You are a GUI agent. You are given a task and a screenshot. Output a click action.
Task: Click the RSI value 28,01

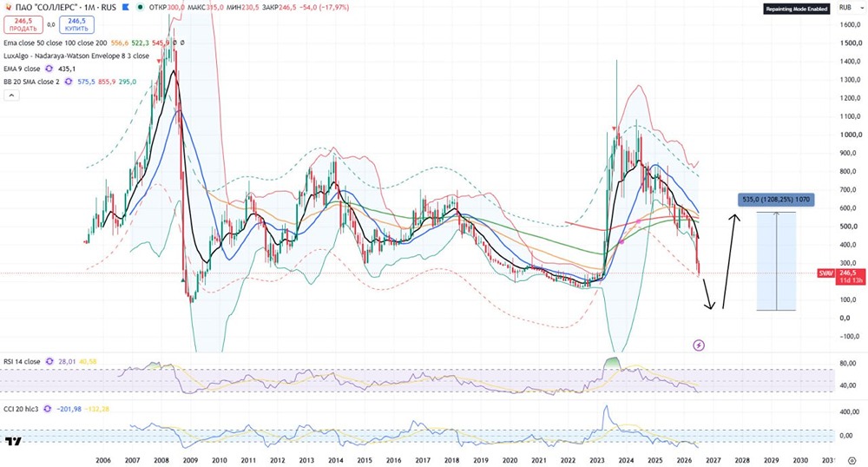pyautogui.click(x=68, y=361)
